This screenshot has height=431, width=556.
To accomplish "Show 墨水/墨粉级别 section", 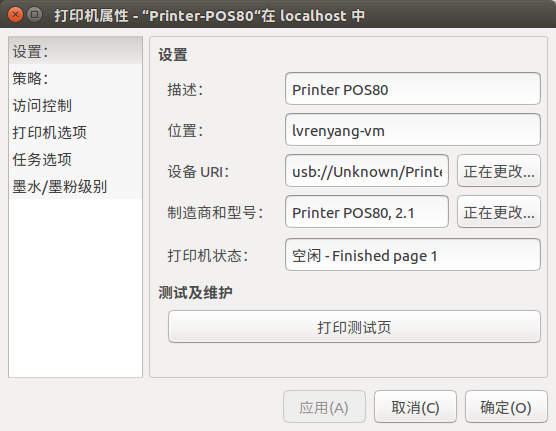I will [x=76, y=186].
